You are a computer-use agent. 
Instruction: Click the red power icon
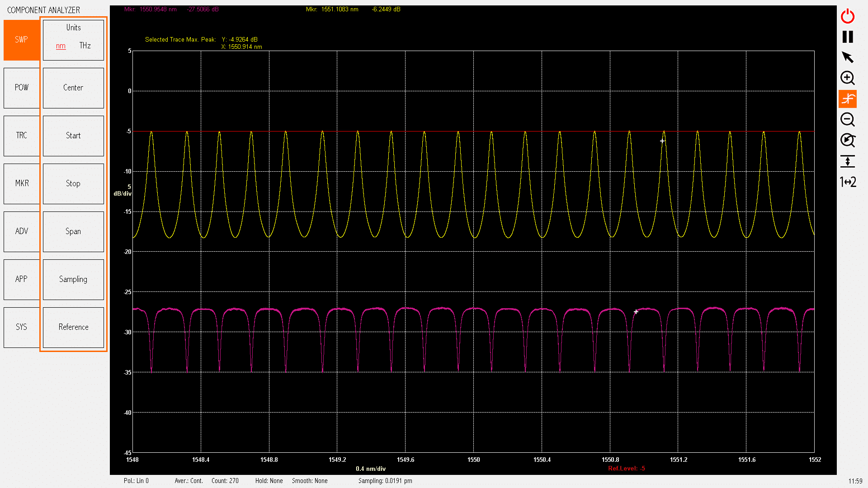click(847, 16)
